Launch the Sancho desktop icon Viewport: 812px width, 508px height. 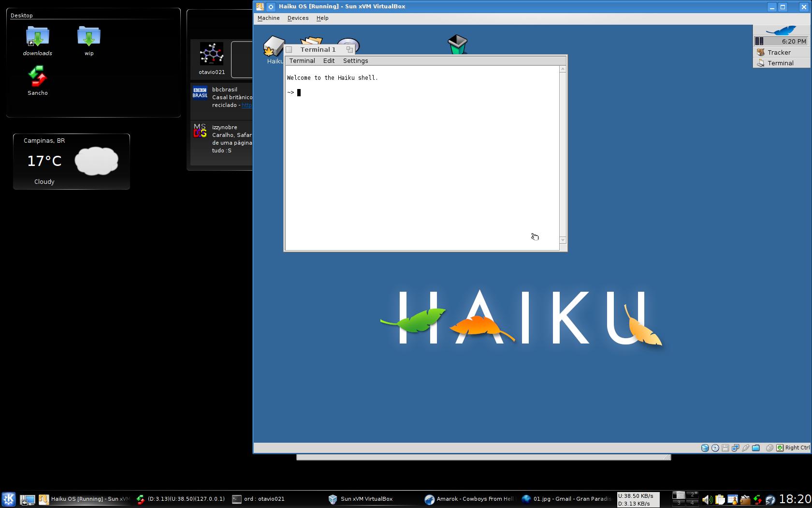pyautogui.click(x=38, y=76)
